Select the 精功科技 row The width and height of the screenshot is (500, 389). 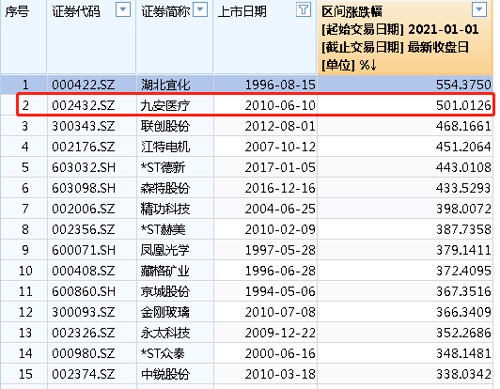pyautogui.click(x=247, y=209)
